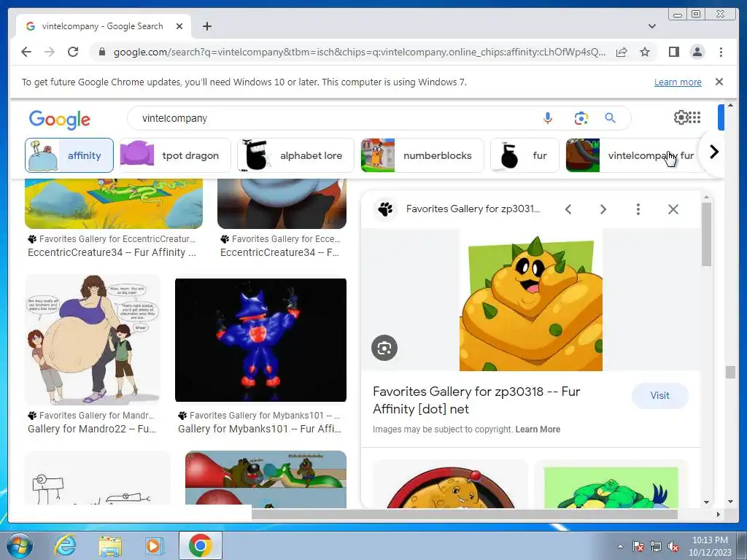Close the image preview panel
The width and height of the screenshot is (747, 560).
click(x=673, y=209)
